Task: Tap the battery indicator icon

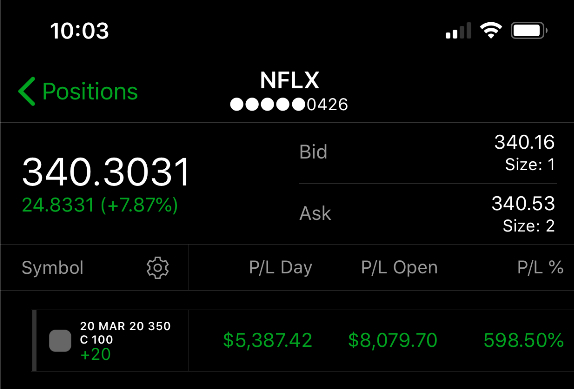Action: tap(529, 31)
